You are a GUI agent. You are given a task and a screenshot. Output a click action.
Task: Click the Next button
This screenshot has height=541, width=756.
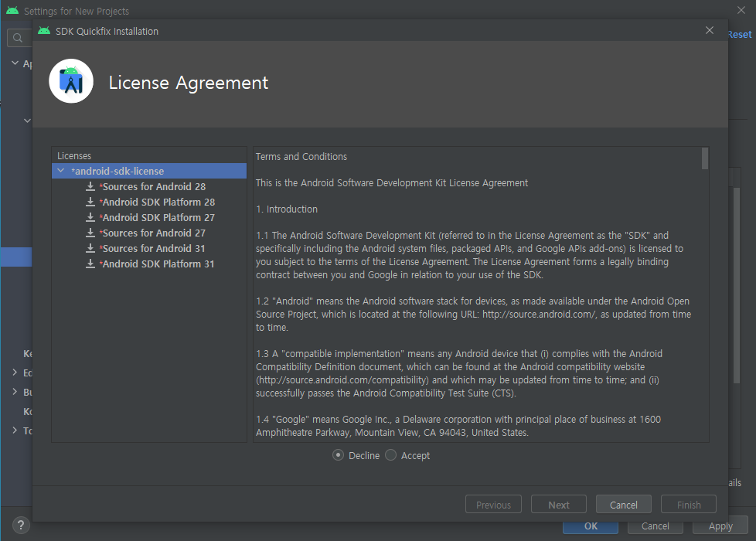558,505
